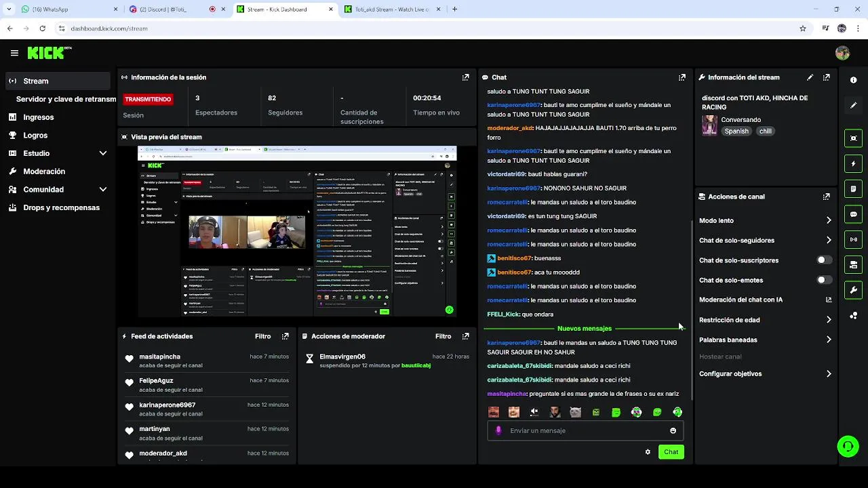
Task: Switch to the WhatsApp browser tab
Action: (x=68, y=9)
